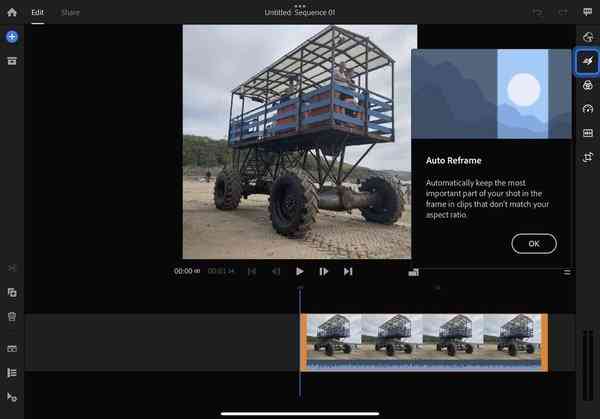
Task: Open the Project Assets panel
Action: pyautogui.click(x=12, y=61)
